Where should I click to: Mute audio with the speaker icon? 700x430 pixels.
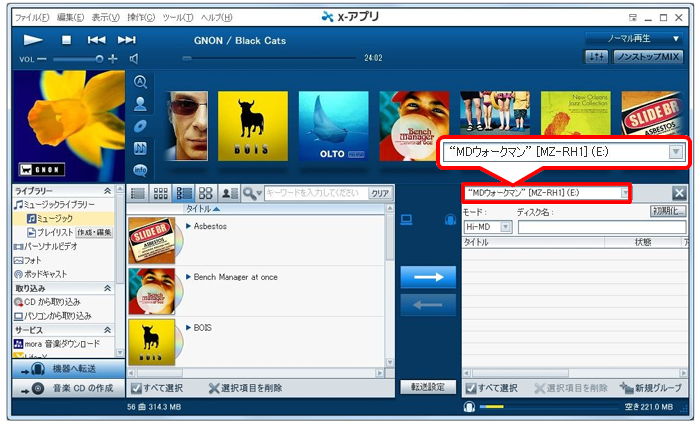pos(133,59)
